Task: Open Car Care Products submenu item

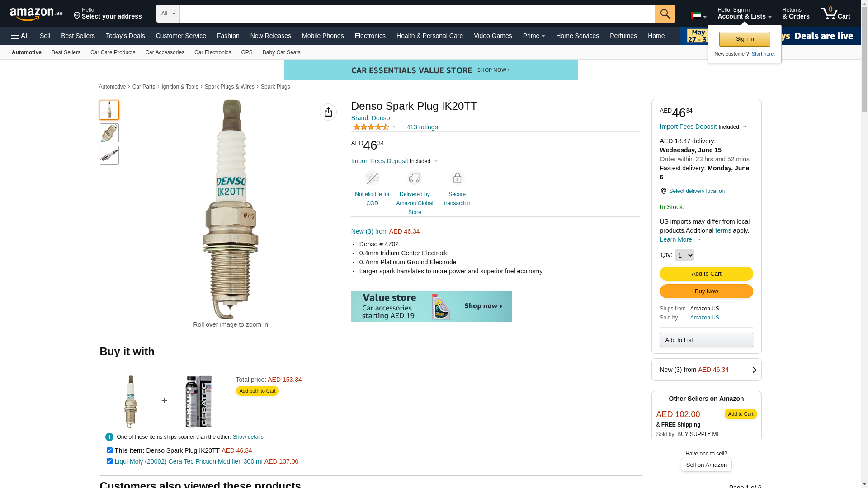Action: click(x=113, y=52)
